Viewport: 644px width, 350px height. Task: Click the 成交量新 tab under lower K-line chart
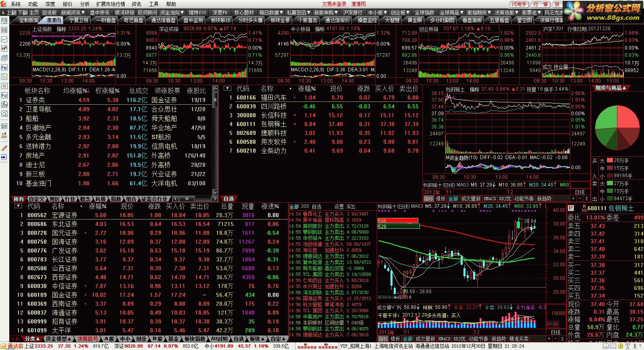point(426,339)
